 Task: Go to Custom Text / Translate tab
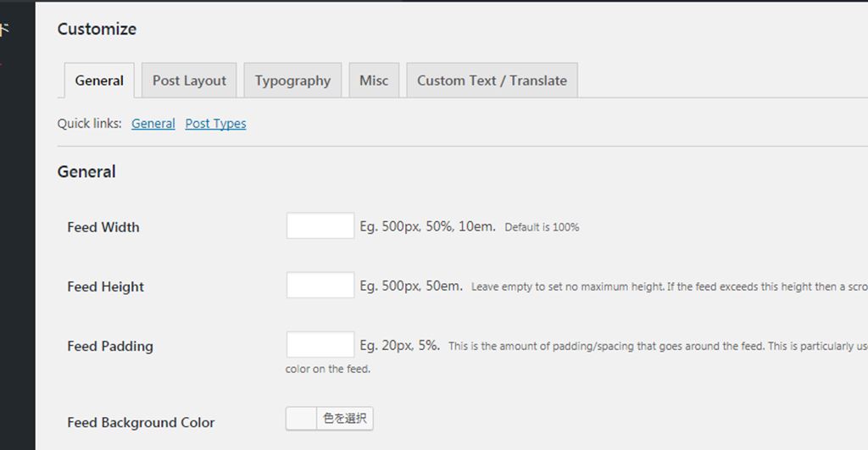pos(492,81)
